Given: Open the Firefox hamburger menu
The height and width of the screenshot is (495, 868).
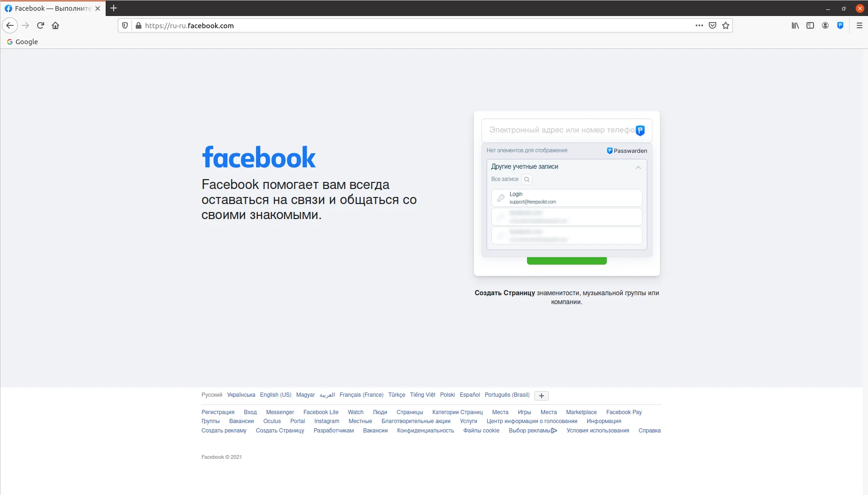Looking at the screenshot, I should pyautogui.click(x=860, y=25).
